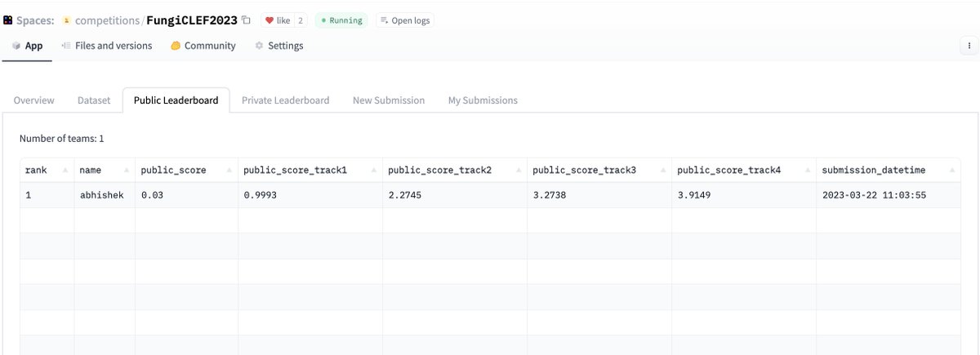Click the Files and versions list icon
980x355 pixels.
pos(66,47)
